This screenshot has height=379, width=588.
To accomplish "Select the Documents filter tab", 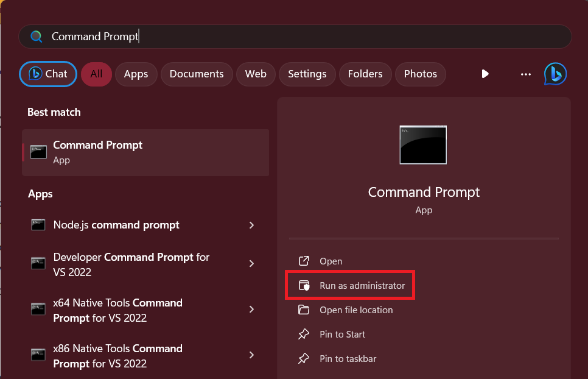I will click(x=196, y=74).
